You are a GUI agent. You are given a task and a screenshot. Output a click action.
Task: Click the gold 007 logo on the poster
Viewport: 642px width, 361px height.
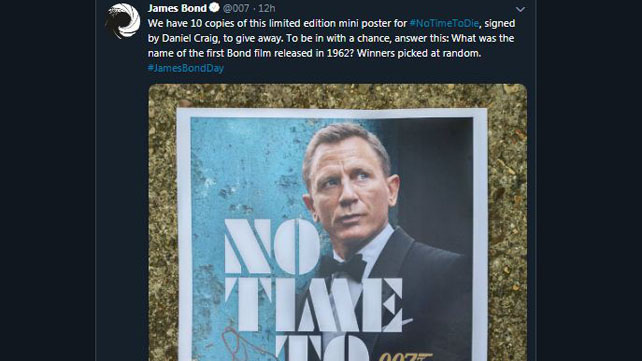(x=405, y=356)
